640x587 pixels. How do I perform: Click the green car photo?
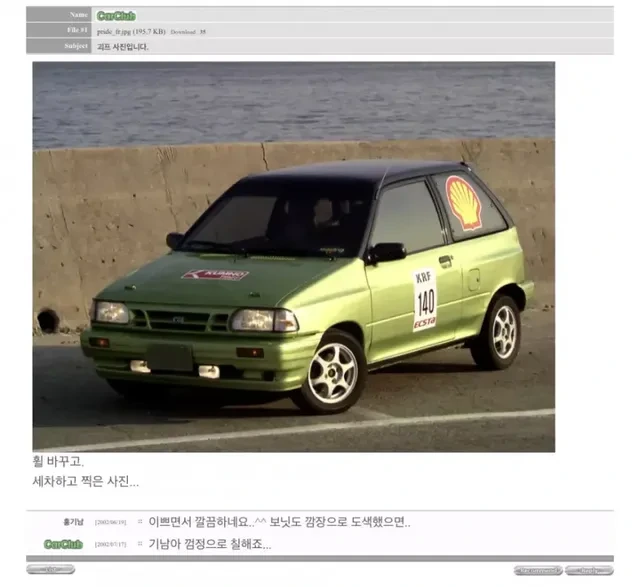[x=293, y=257]
